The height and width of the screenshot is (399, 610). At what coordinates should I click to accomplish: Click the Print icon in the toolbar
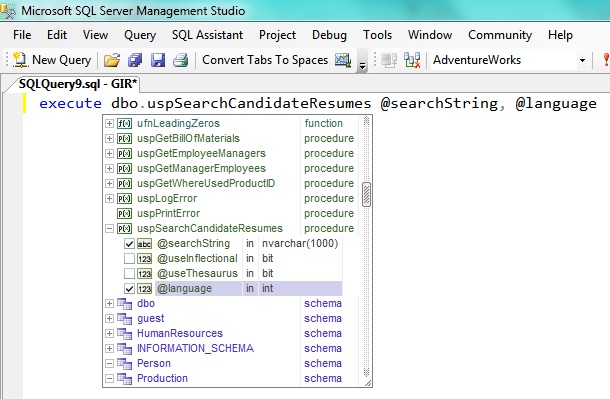(x=181, y=60)
